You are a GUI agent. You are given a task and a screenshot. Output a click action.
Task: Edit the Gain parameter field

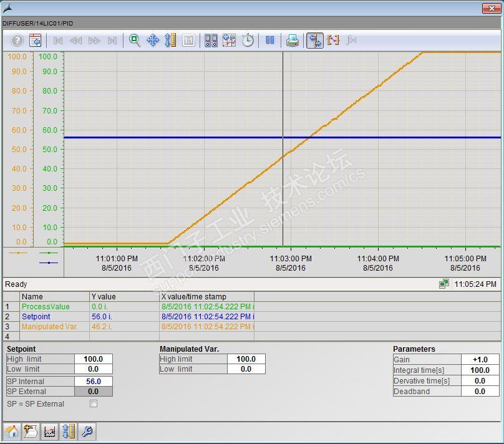(x=480, y=359)
